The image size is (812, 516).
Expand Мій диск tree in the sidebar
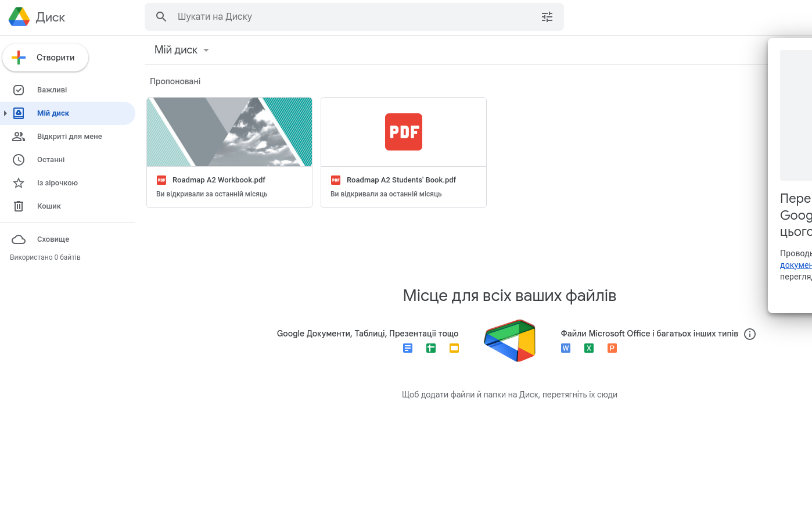click(5, 113)
